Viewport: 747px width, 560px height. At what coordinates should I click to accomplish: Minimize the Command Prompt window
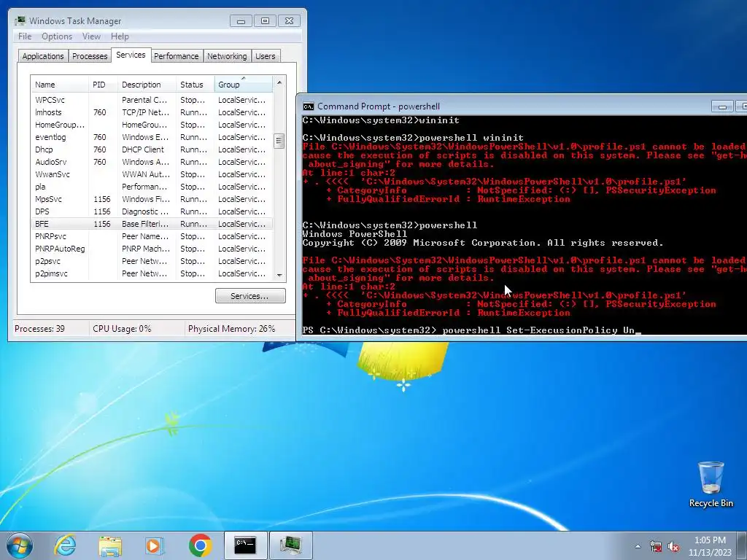(722, 106)
